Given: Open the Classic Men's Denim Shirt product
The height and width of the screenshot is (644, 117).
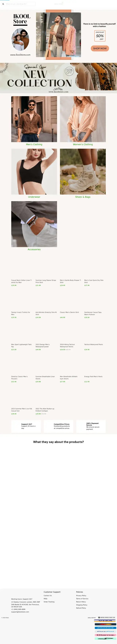Looking at the screenshot, I should click(x=69, y=312).
